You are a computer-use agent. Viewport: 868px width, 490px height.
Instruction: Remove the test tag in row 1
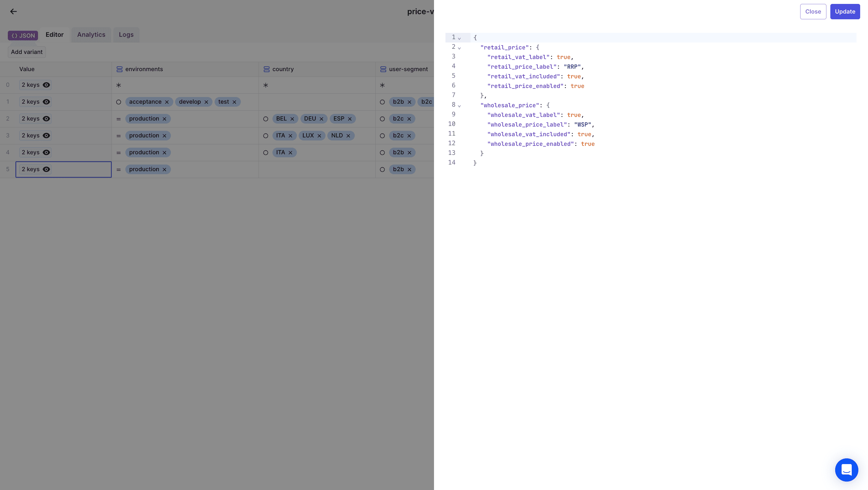tap(234, 102)
